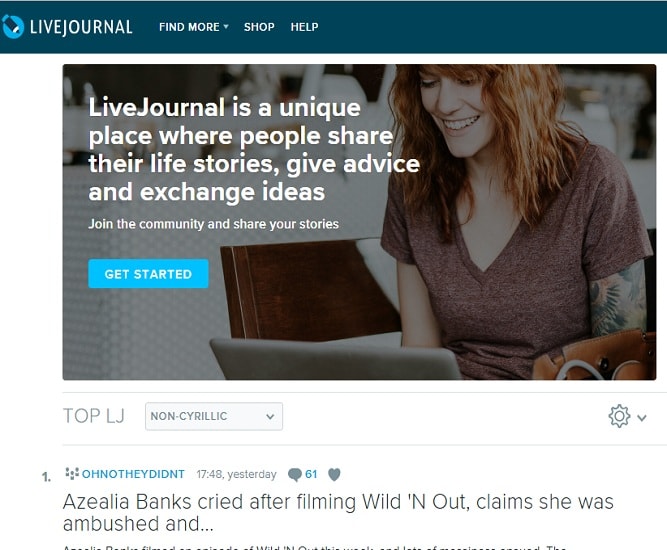Like the post with heart icon

(x=334, y=474)
